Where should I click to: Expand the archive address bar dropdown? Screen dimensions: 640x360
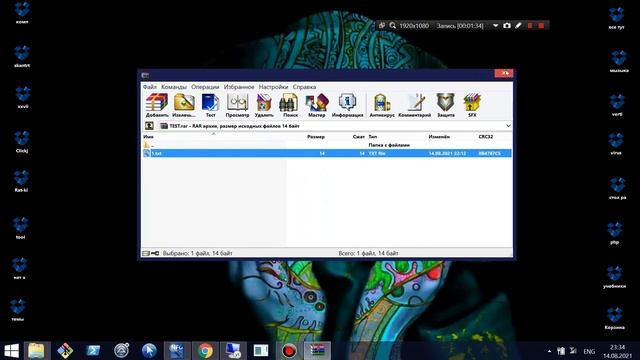508,126
